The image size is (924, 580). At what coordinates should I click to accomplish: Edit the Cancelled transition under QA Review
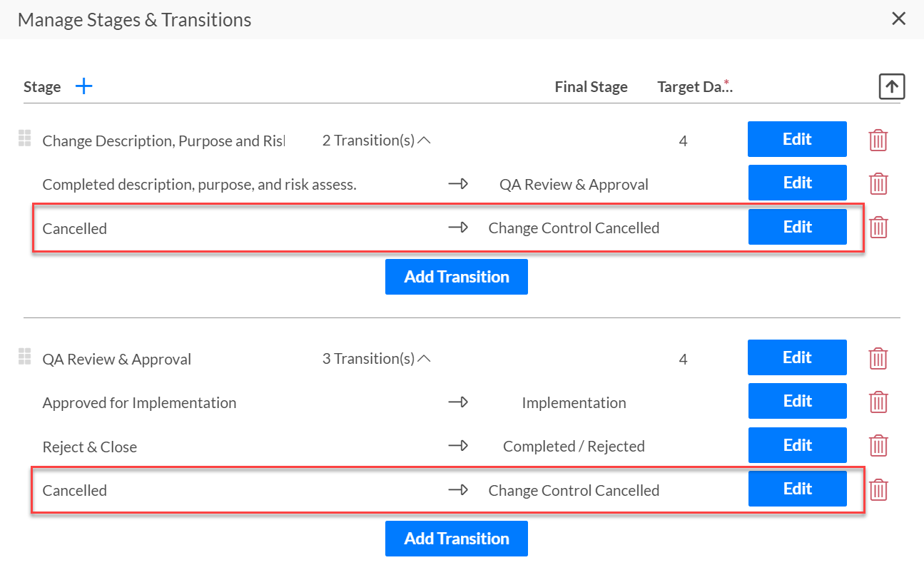[798, 489]
